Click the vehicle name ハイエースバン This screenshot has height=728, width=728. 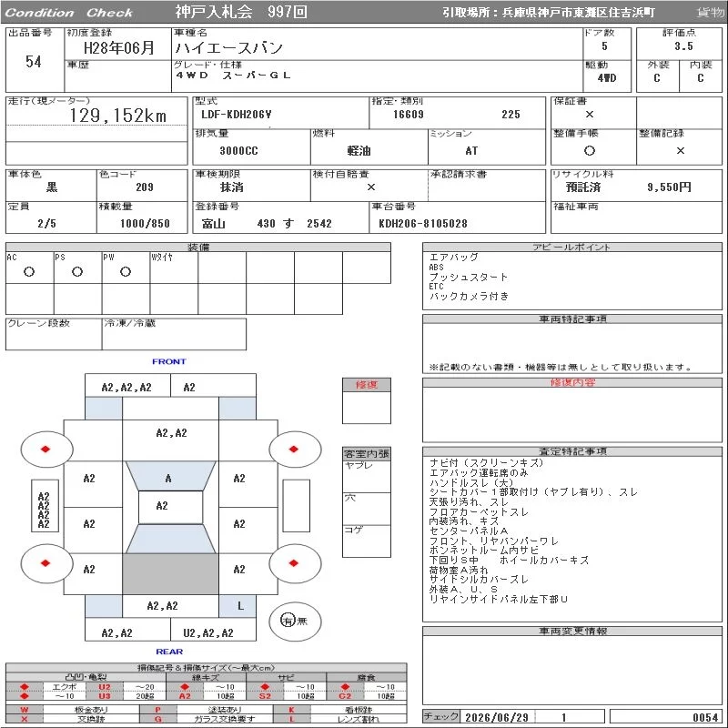(x=229, y=47)
